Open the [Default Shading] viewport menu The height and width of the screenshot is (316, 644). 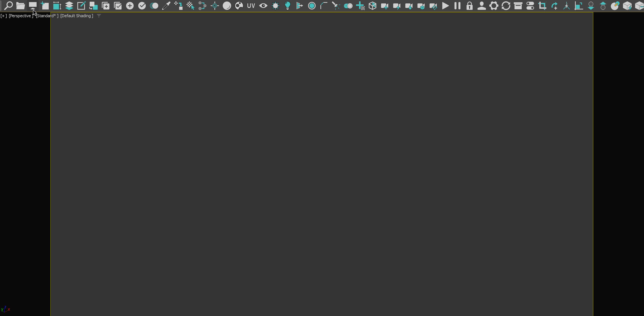[77, 16]
